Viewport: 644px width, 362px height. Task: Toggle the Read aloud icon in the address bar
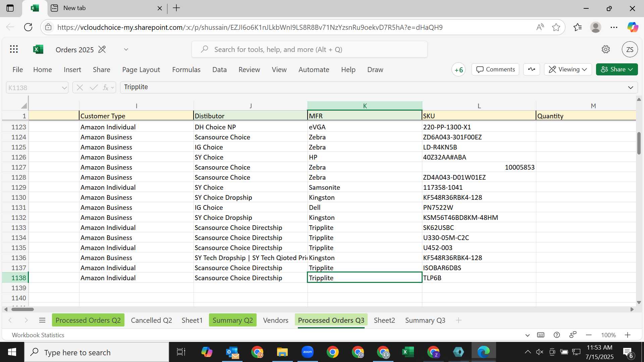[x=540, y=27]
